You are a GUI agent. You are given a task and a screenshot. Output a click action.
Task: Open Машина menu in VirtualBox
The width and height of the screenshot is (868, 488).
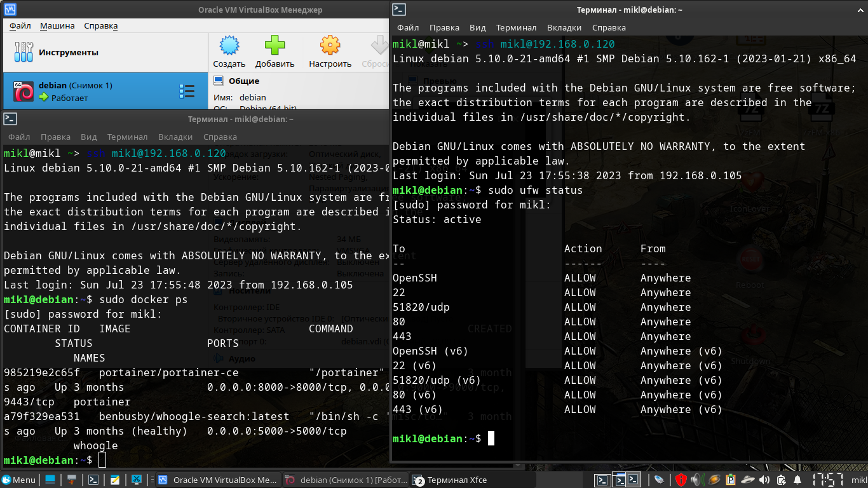coord(57,26)
